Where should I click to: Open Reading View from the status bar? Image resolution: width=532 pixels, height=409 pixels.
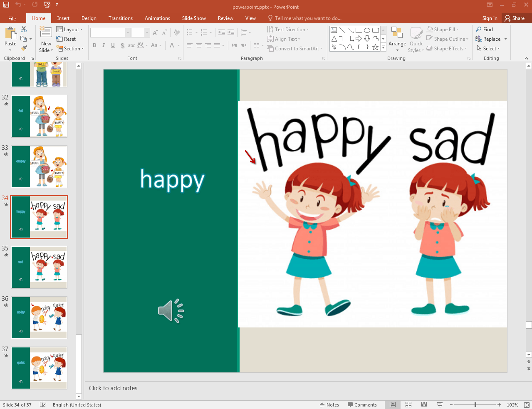coord(424,405)
